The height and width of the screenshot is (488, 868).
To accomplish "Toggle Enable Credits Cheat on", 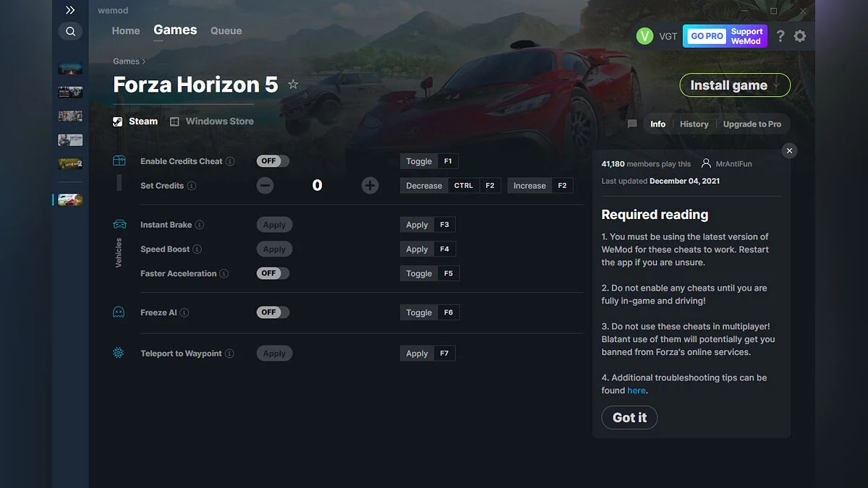I will [x=272, y=160].
